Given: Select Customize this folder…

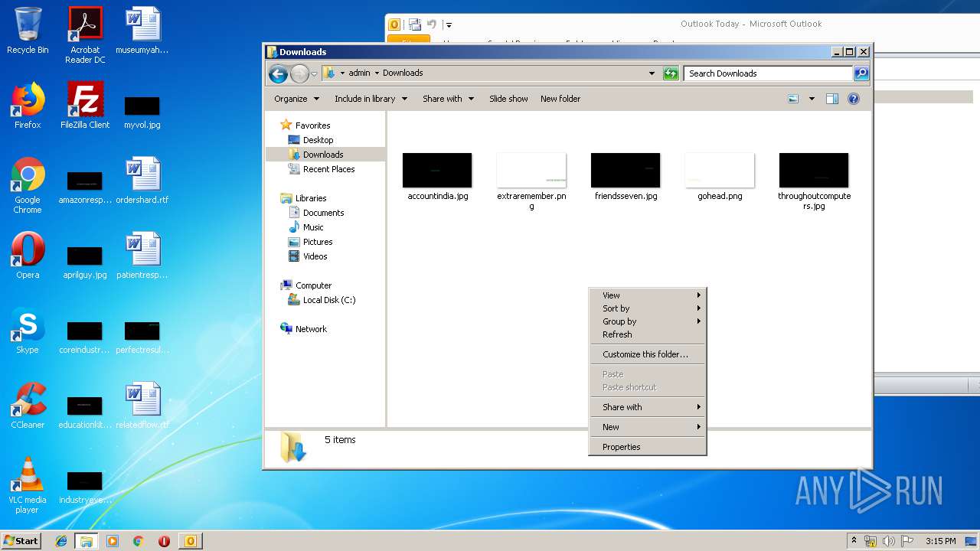Looking at the screenshot, I should [647, 354].
